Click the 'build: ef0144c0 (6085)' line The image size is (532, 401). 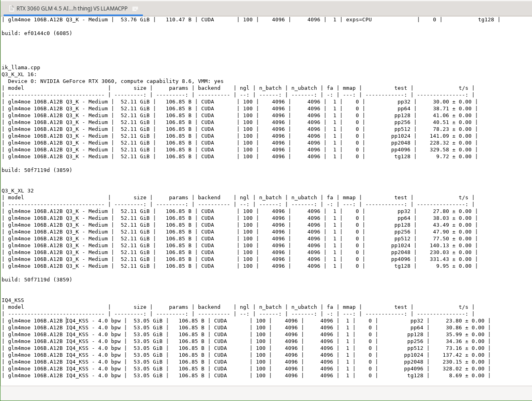click(37, 33)
